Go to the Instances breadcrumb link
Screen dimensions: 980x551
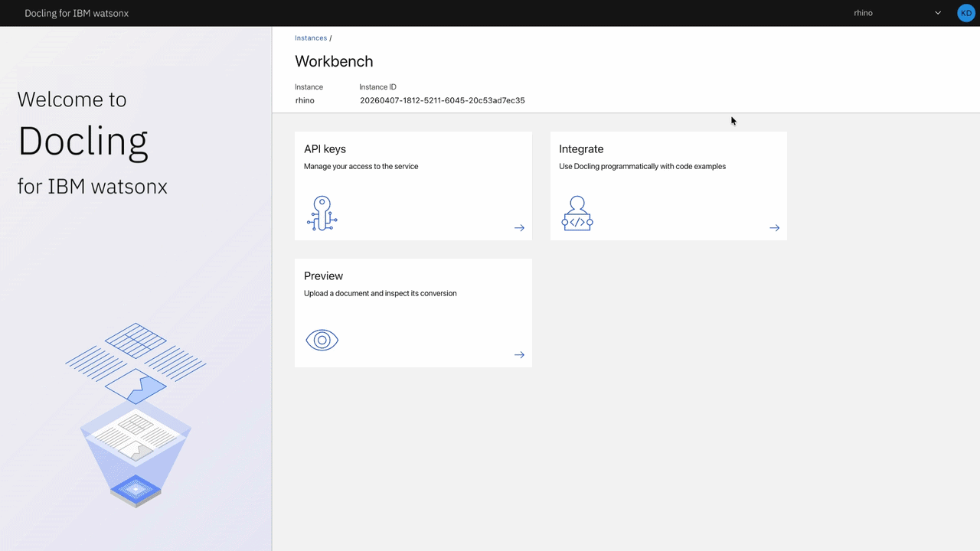pyautogui.click(x=311, y=37)
